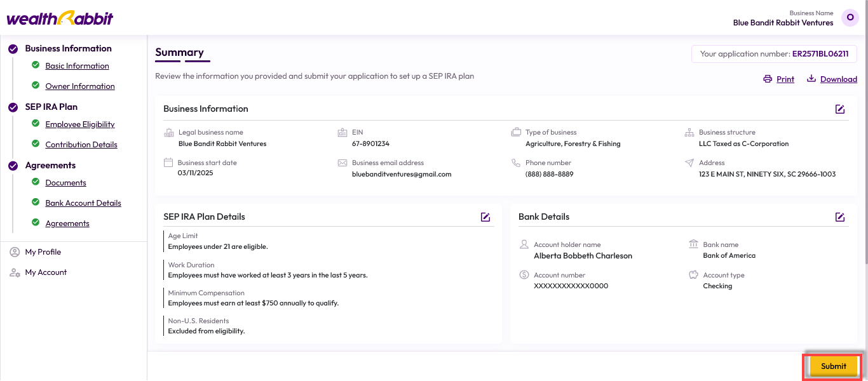
Task: Submit the application
Action: point(833,366)
